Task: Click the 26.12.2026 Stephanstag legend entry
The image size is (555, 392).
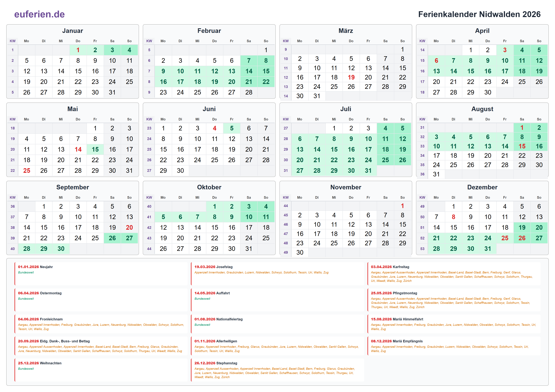Action: coord(277,370)
